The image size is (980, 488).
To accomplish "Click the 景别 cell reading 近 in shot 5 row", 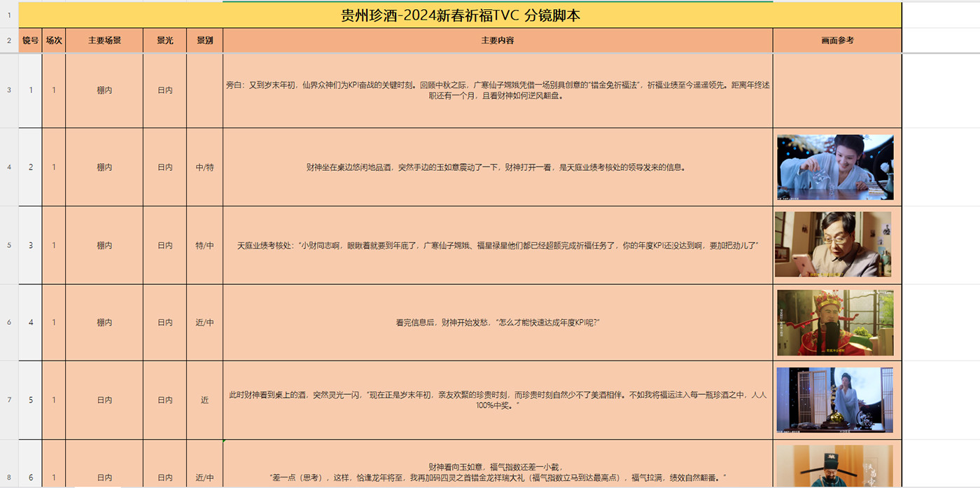I will click(204, 400).
